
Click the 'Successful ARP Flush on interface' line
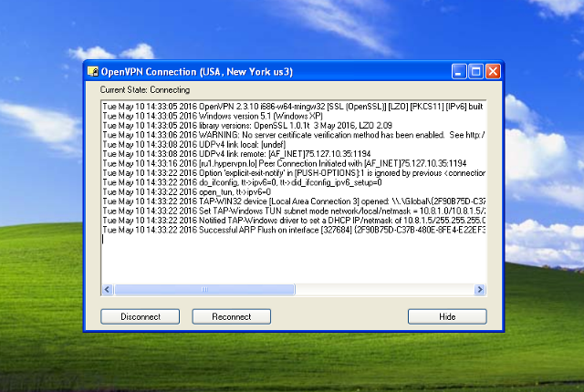[x=294, y=230]
